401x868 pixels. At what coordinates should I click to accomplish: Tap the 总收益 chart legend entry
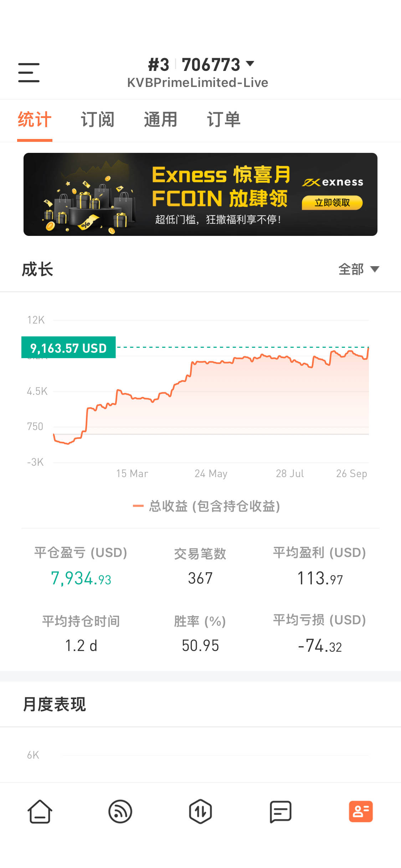207,506
